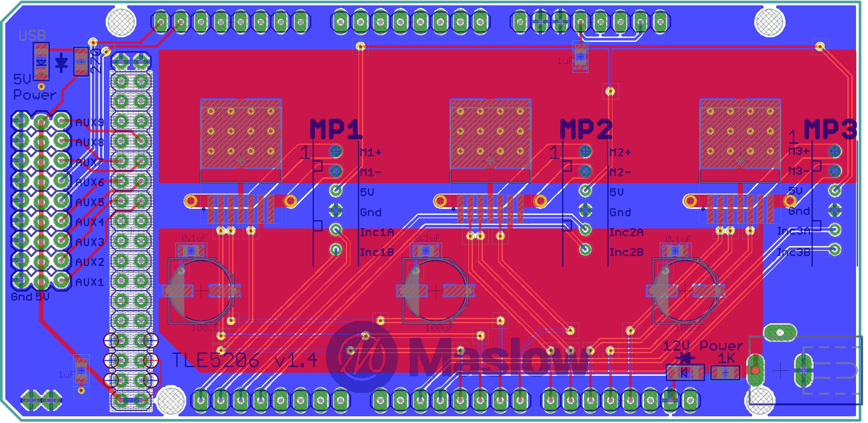Select the TLE5206 v1.4 text
Screen dimensions: 868x423
tap(244, 360)
